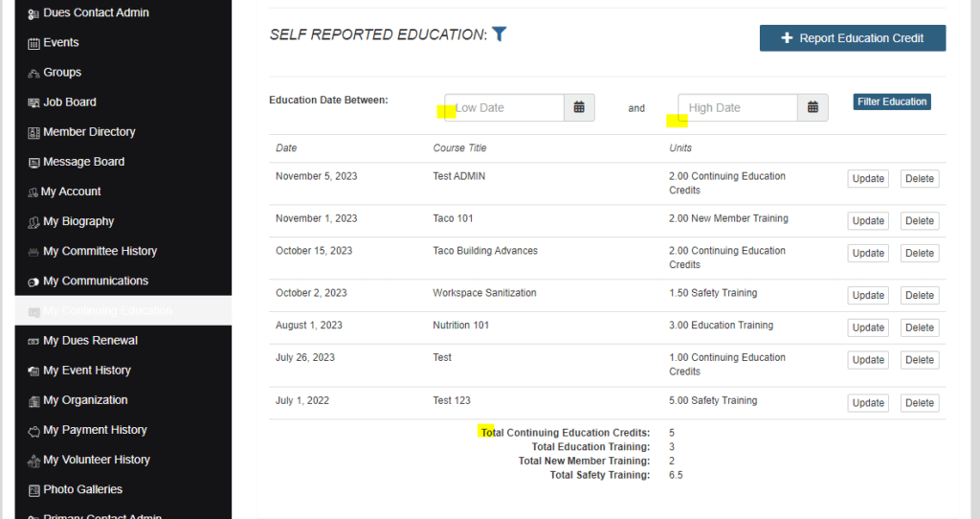Image resolution: width=980 pixels, height=519 pixels.
Task: Click the My Dues Renewal icon
Action: click(x=33, y=341)
